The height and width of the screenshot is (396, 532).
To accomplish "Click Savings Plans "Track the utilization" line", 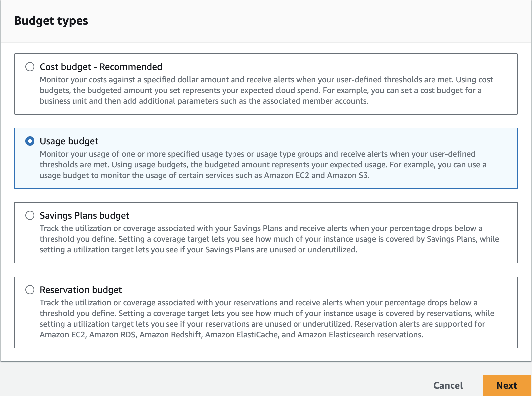I will [x=261, y=228].
